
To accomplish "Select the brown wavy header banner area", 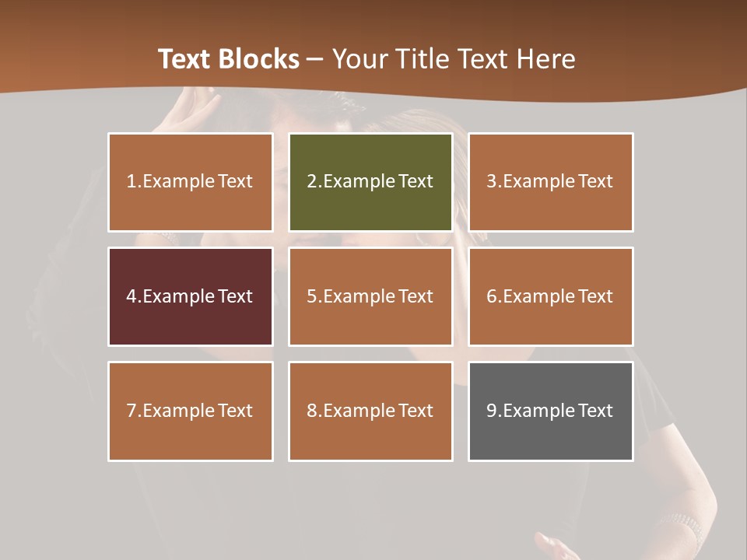I will pos(373,47).
